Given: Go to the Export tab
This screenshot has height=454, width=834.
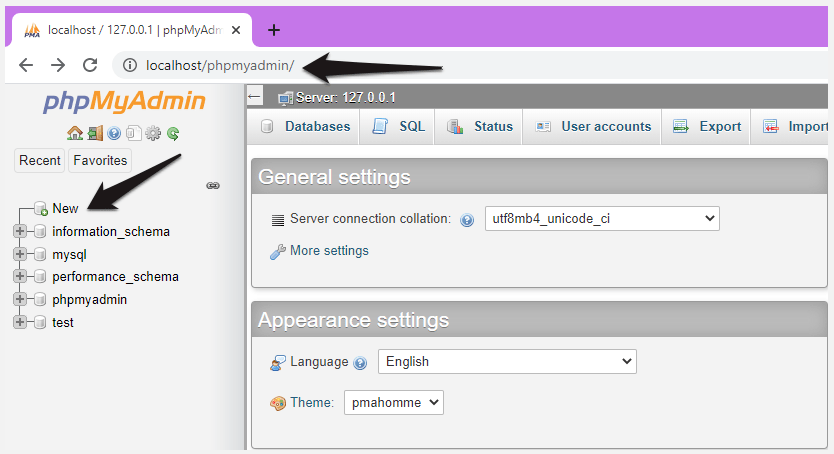Looking at the screenshot, I should point(706,127).
